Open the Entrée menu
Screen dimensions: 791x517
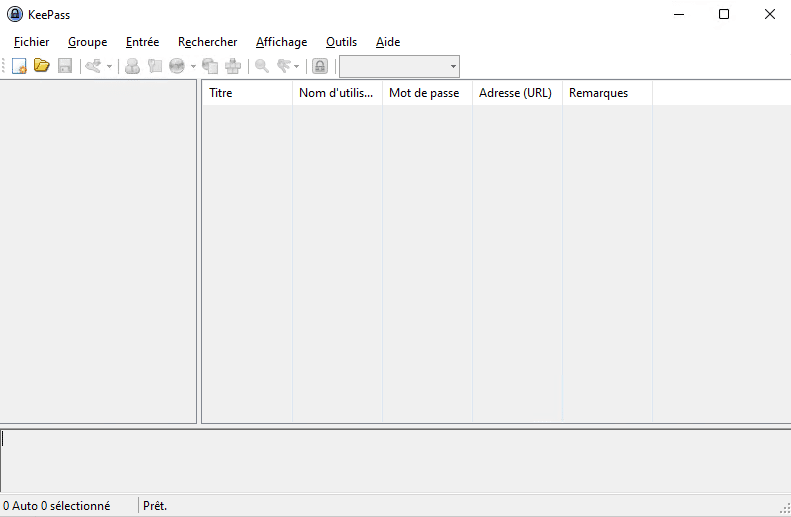[x=142, y=42]
